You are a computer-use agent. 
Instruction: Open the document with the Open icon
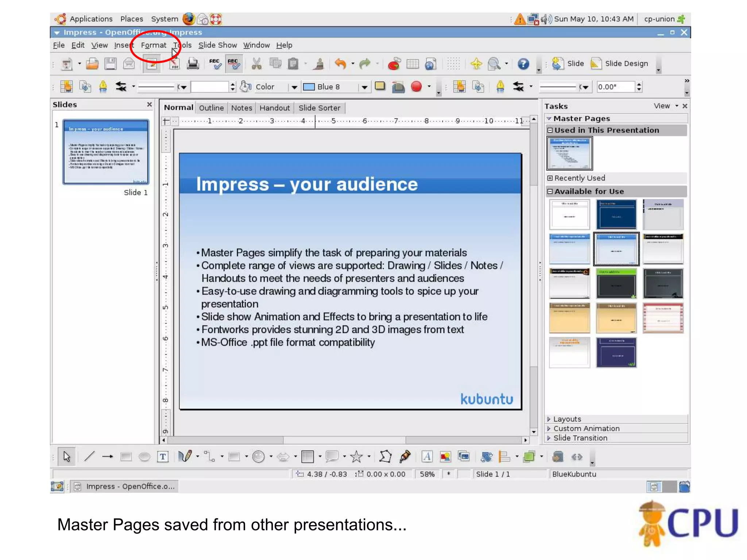coord(92,64)
